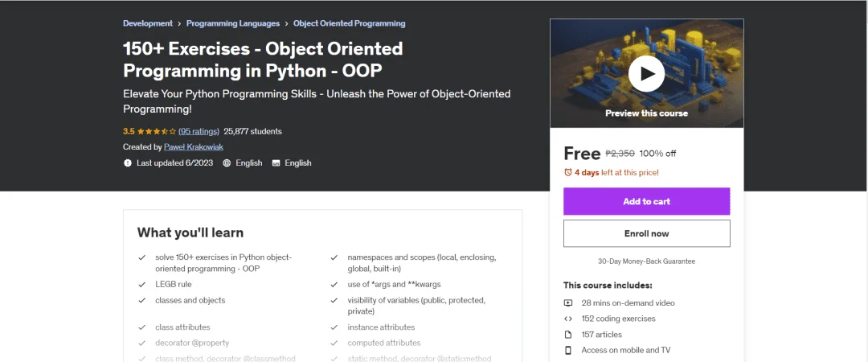Viewport: 868px width, 362px height.
Task: Click the decorator @property item
Action: click(x=192, y=343)
